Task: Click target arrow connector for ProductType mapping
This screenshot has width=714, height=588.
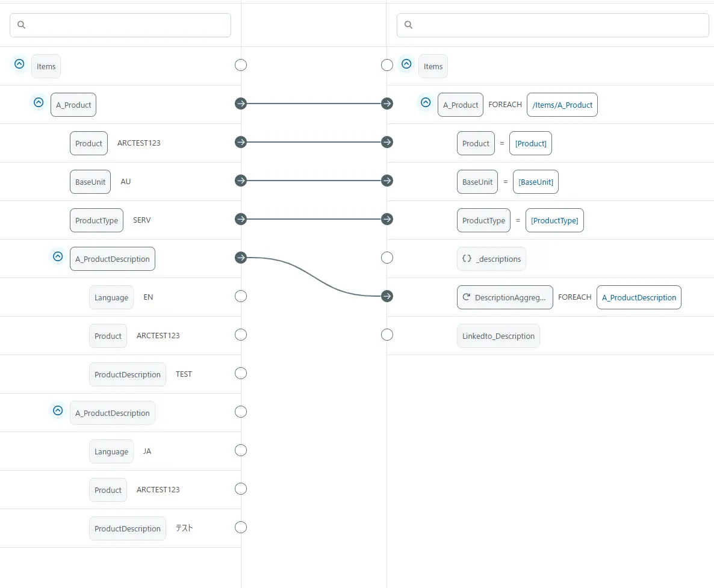Action: [387, 219]
